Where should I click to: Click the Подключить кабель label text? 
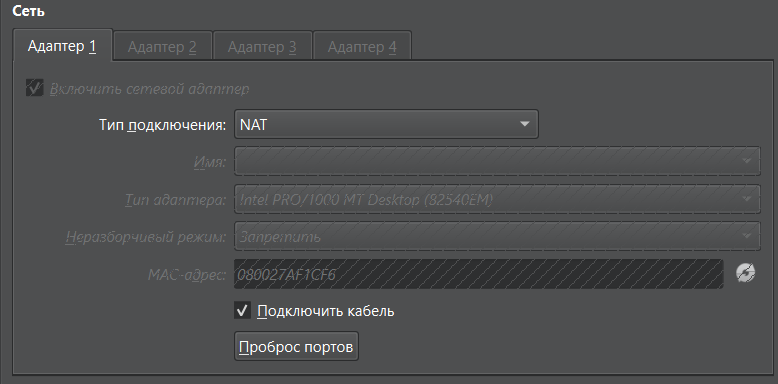pyautogui.click(x=326, y=311)
